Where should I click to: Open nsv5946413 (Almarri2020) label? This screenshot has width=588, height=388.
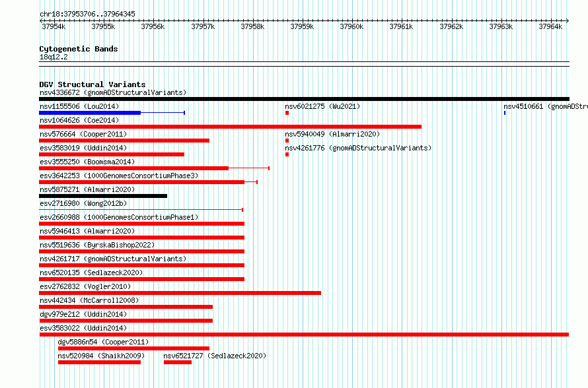[87, 231]
